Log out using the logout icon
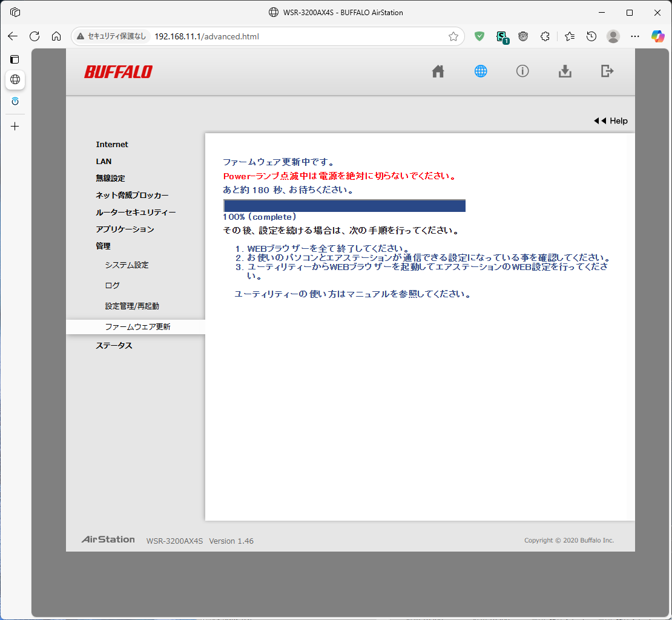This screenshot has height=620, width=672. tap(607, 71)
